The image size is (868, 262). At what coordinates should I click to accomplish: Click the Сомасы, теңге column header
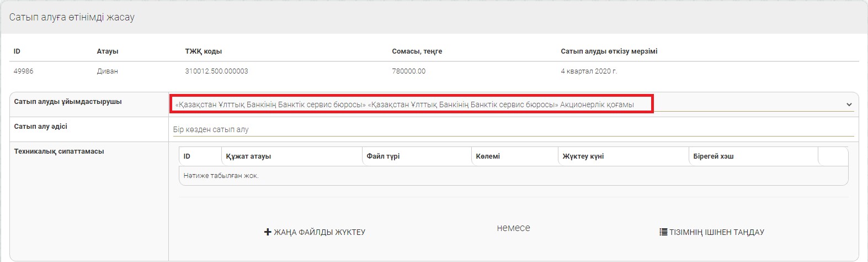[x=417, y=51]
